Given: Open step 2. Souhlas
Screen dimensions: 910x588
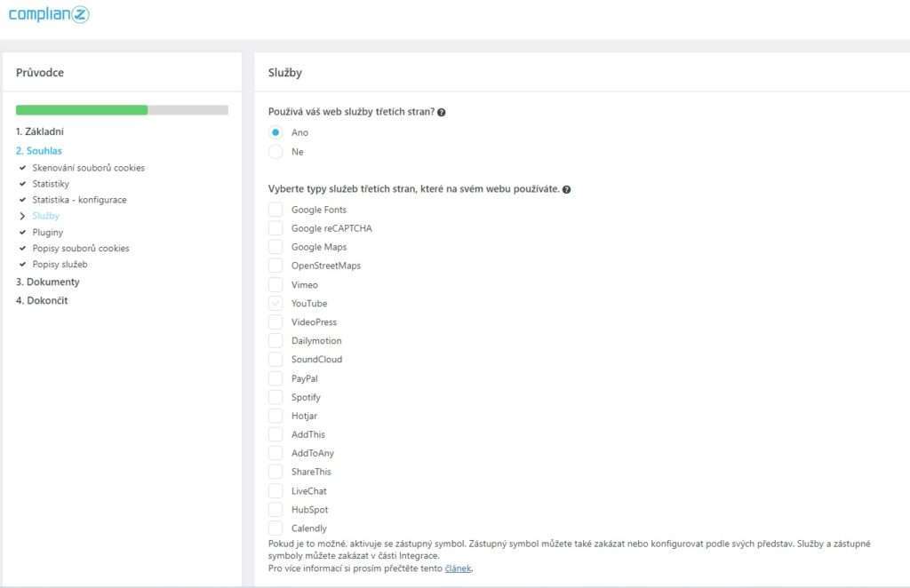Looking at the screenshot, I should point(39,151).
